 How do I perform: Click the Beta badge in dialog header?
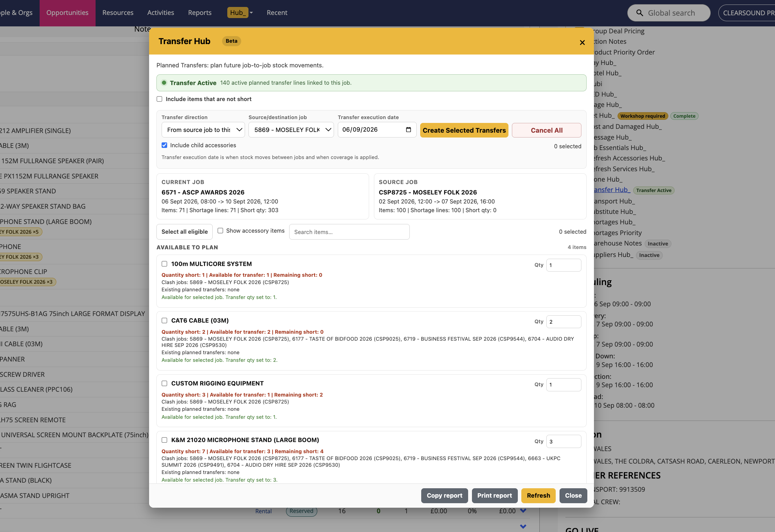(231, 41)
